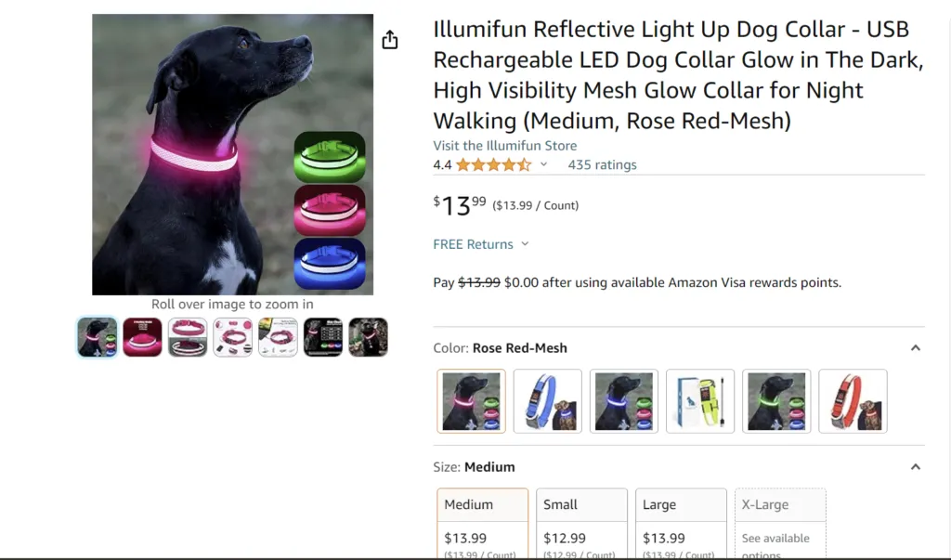
Task: Open the size chart thumbnail image
Action: click(x=323, y=337)
